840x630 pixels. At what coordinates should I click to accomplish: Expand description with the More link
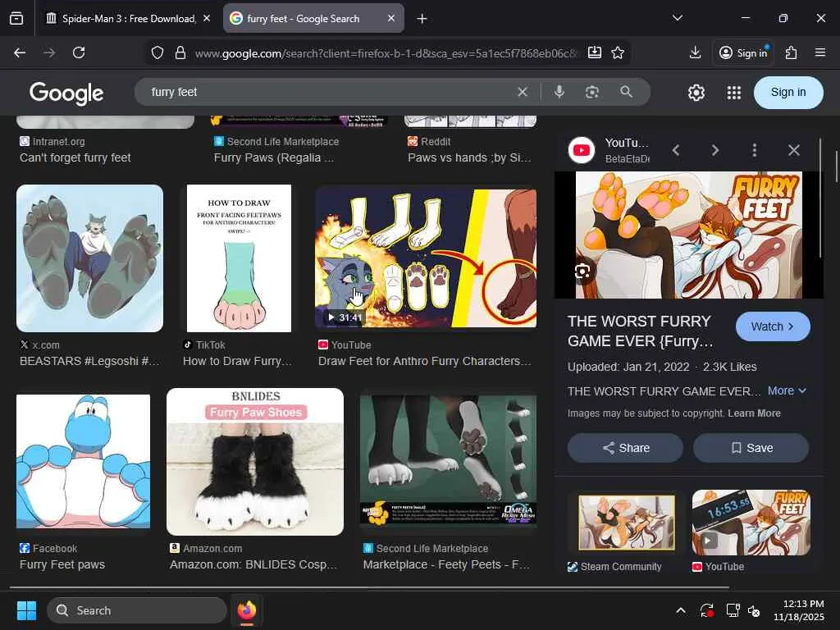[787, 391]
